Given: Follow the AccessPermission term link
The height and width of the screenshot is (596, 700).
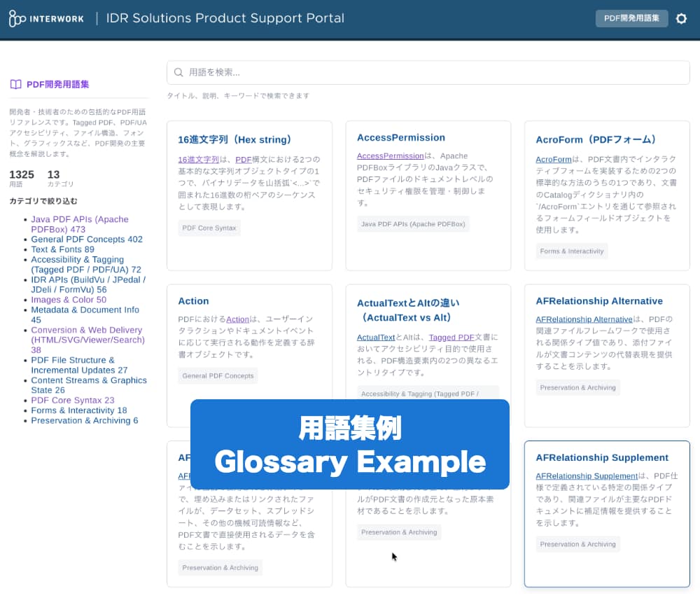Looking at the screenshot, I should click(390, 156).
